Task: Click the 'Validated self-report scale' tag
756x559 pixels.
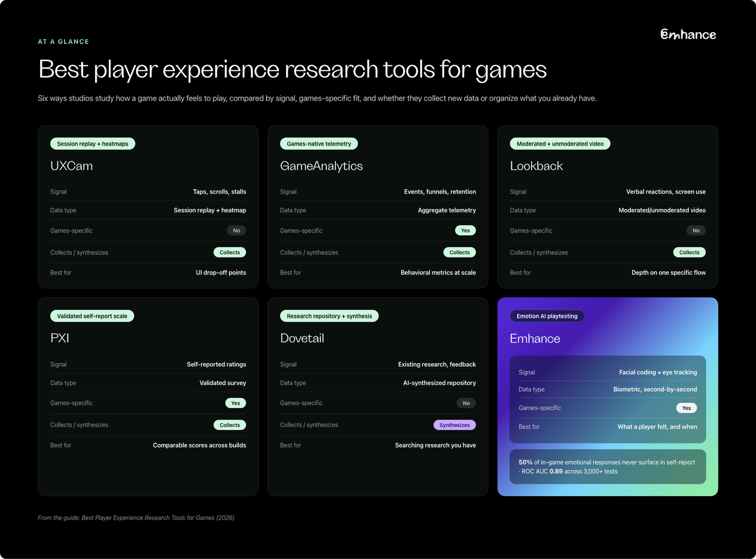Action: [x=92, y=316]
